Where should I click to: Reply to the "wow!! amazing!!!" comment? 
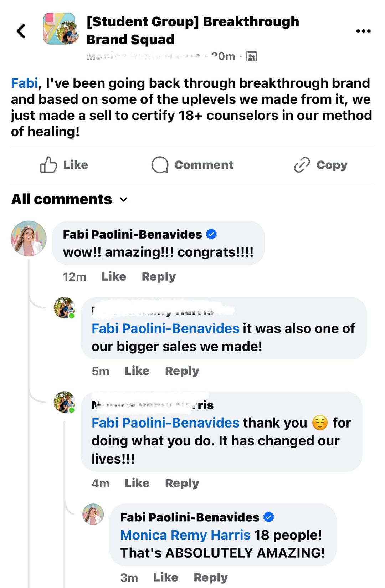pos(159,276)
